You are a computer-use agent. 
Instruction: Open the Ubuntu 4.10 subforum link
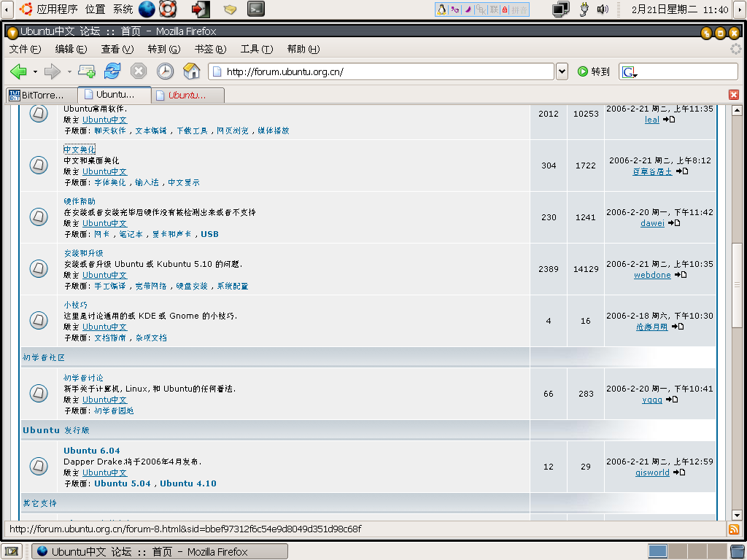coord(188,483)
